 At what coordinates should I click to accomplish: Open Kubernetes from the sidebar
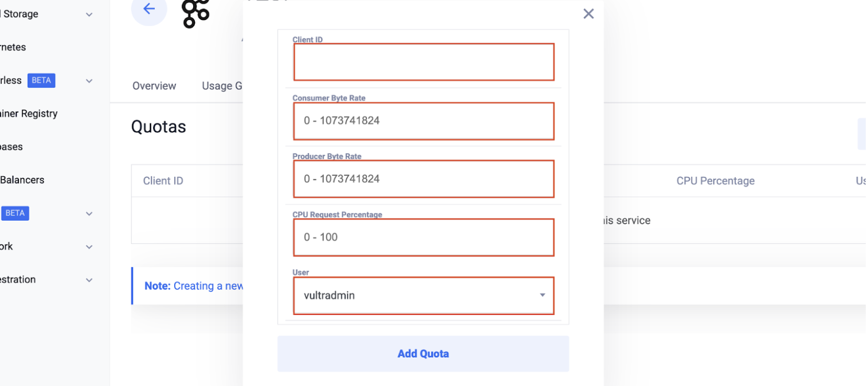tap(13, 47)
